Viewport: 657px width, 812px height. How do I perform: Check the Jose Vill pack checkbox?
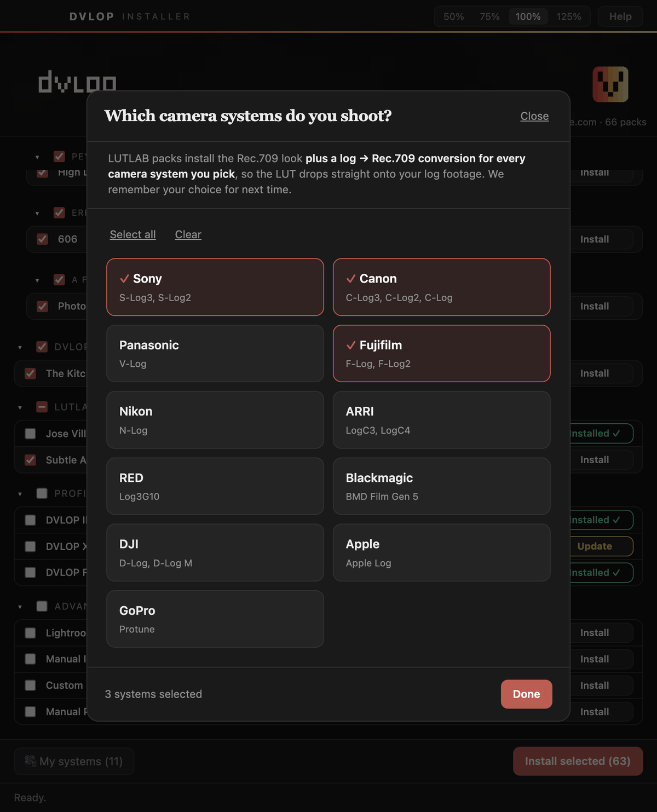coord(31,434)
